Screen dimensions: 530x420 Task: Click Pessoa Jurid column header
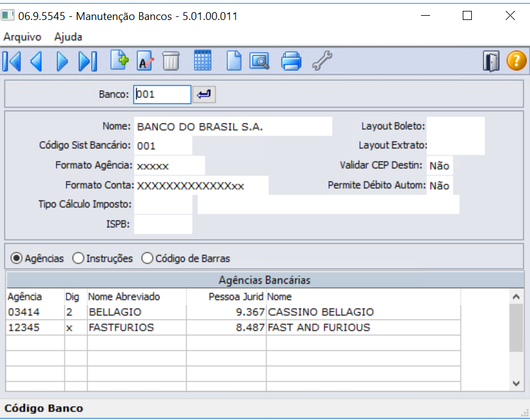226,297
